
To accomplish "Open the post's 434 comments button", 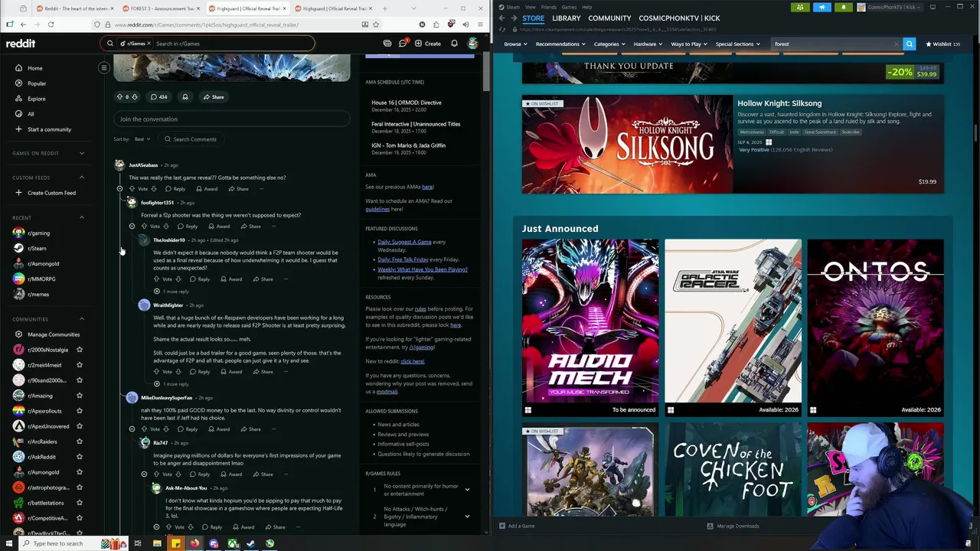I will pyautogui.click(x=158, y=97).
